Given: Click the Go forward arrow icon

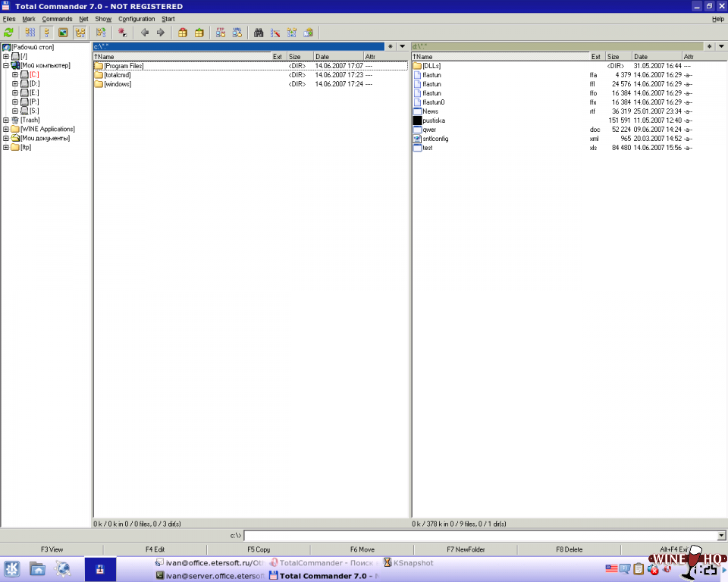Looking at the screenshot, I should pyautogui.click(x=161, y=33).
